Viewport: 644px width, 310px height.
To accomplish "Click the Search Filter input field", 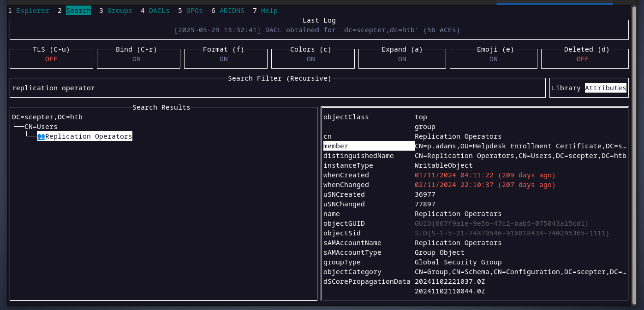I will 277,88.
